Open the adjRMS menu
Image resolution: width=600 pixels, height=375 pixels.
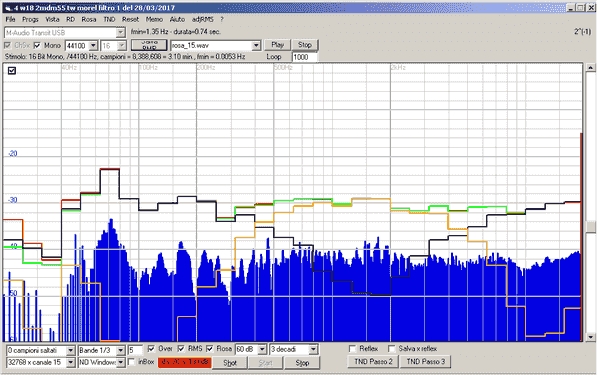203,20
